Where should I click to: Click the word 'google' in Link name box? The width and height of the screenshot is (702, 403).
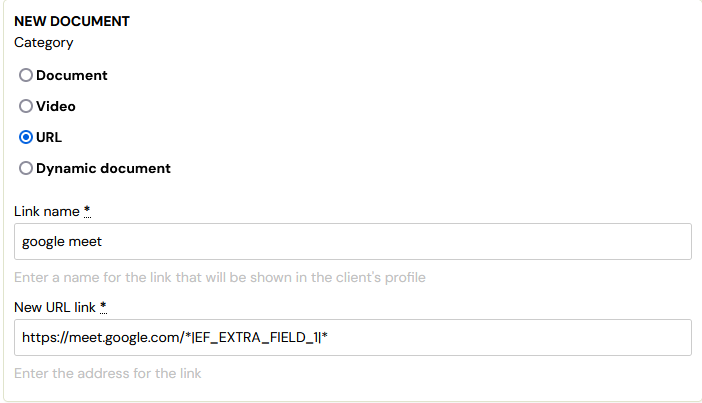43,242
